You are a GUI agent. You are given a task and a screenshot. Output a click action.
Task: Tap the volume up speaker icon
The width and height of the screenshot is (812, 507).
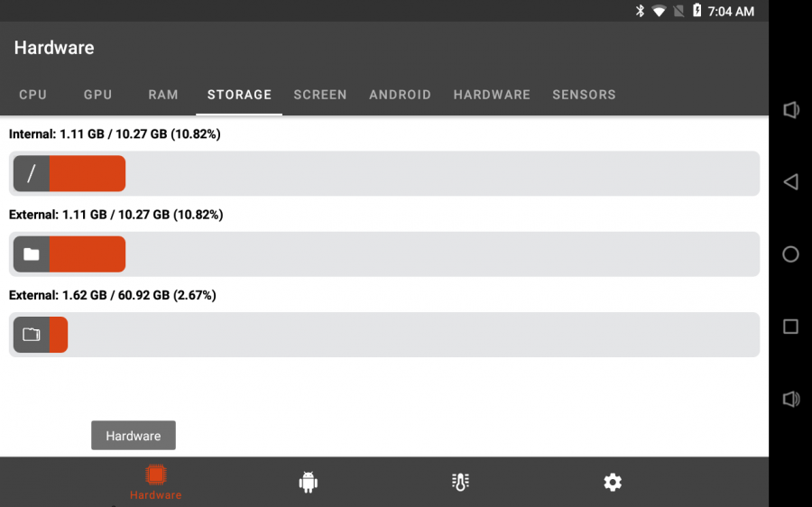(790, 399)
